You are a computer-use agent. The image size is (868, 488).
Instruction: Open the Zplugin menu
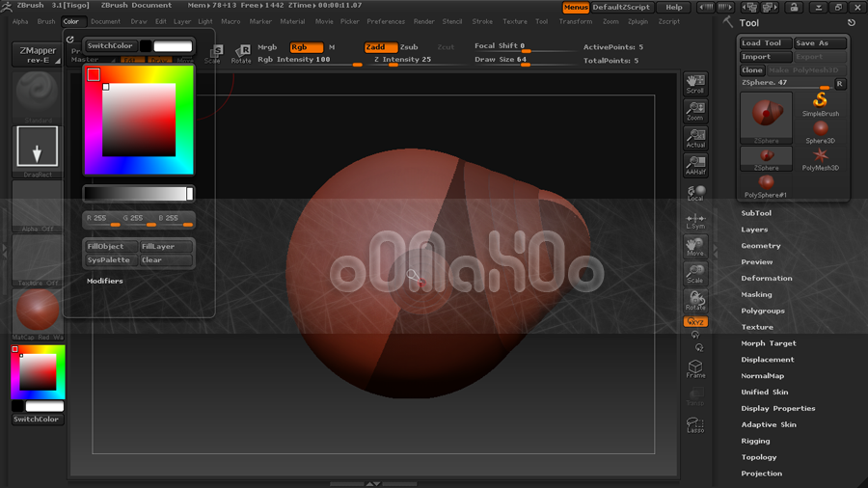pyautogui.click(x=637, y=21)
